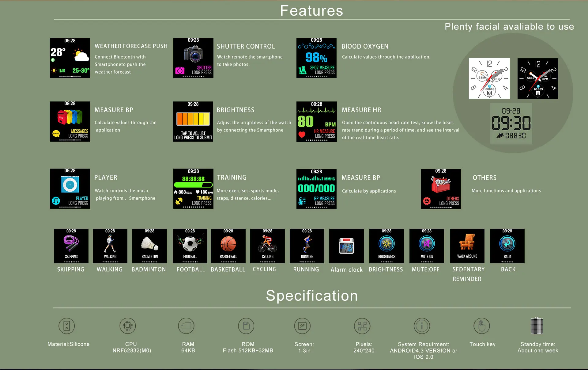Image resolution: width=588 pixels, height=370 pixels.
Task: Click the CPU chip specification icon
Action: pos(128,326)
